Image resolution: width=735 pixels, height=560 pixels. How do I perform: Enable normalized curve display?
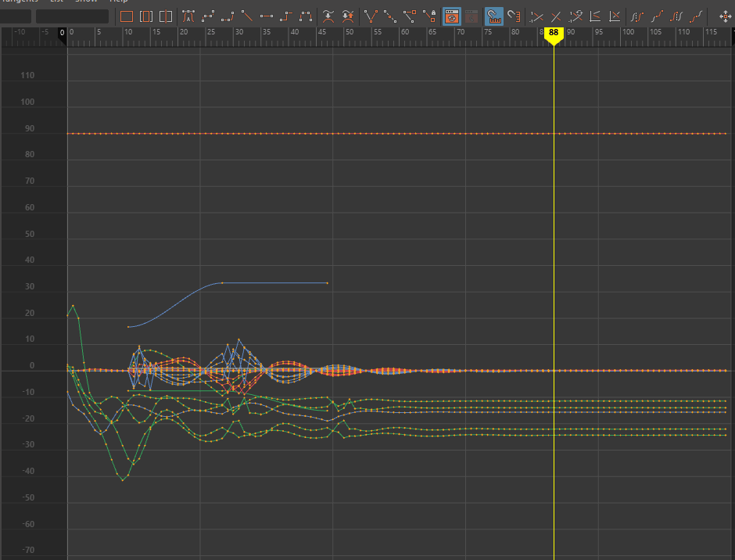(x=536, y=17)
